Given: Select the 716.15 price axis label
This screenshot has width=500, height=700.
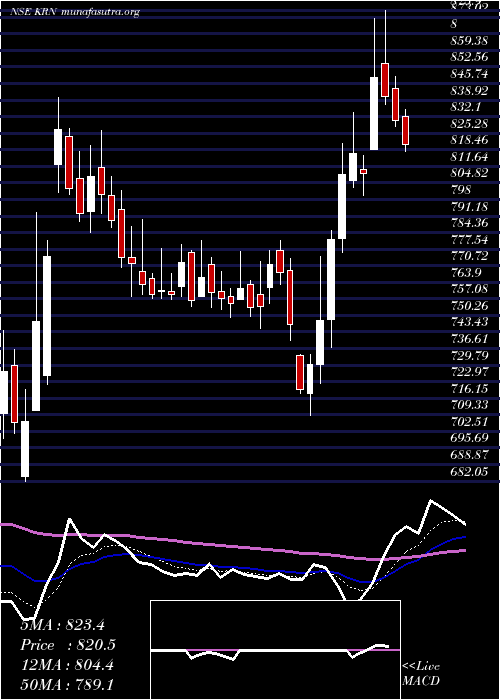Looking at the screenshot, I should (x=468, y=388).
